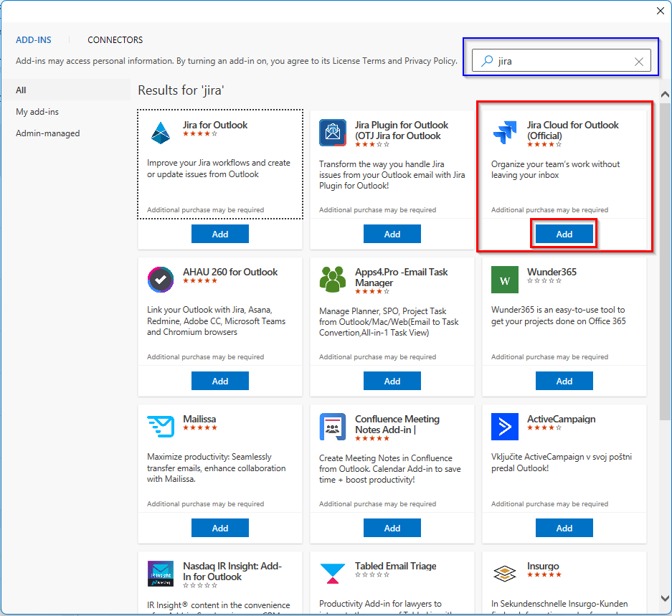Open Nasdaq IR Insight add-in title
This screenshot has width=672, height=616.
[232, 572]
